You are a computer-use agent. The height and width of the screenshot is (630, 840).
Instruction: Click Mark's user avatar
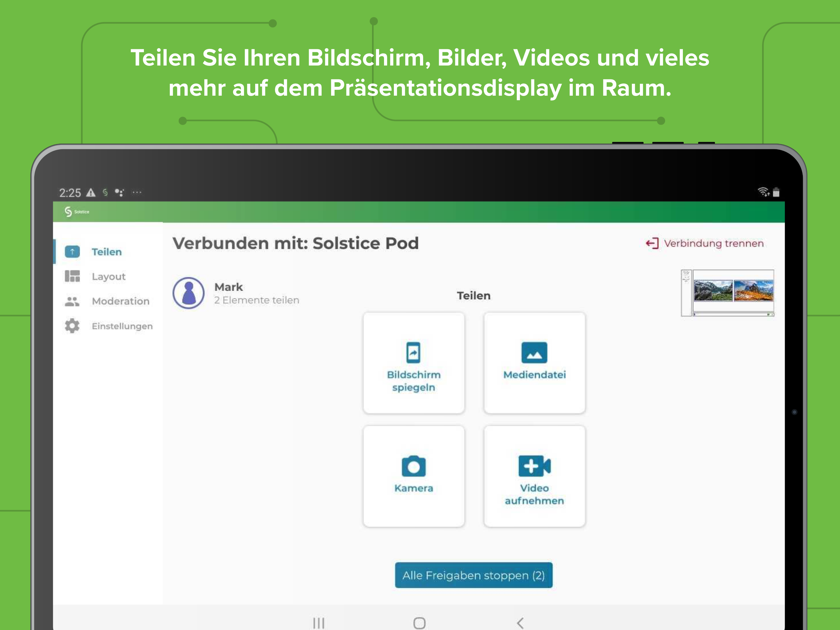189,293
